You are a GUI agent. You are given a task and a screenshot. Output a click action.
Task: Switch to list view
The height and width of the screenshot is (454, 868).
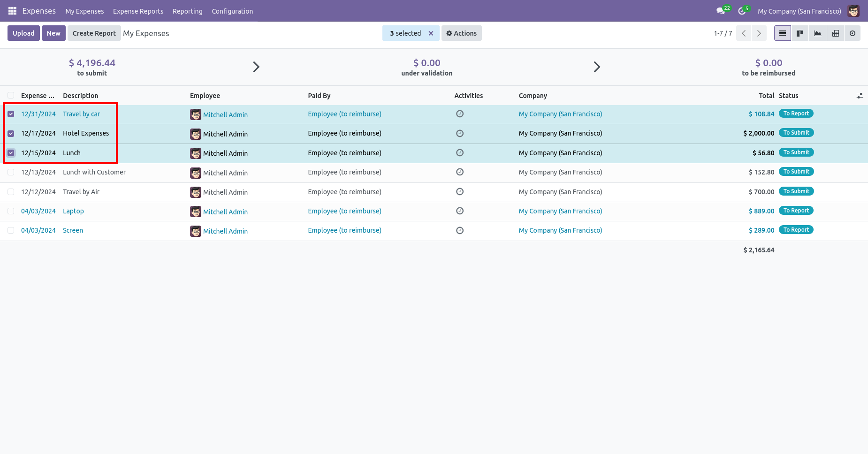(782, 33)
